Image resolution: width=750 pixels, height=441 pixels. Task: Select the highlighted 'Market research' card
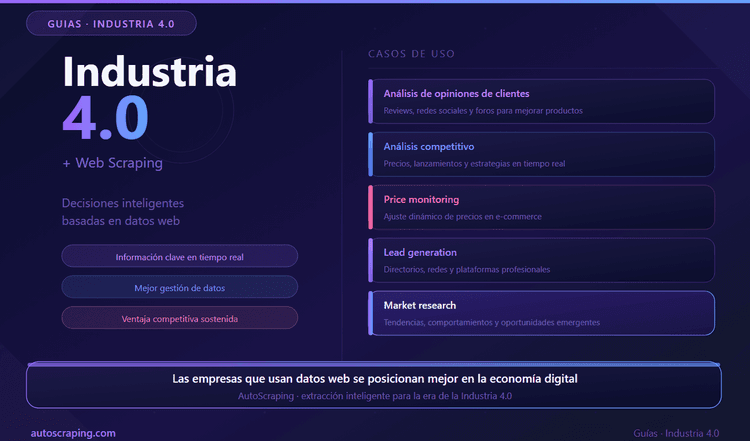click(x=541, y=313)
